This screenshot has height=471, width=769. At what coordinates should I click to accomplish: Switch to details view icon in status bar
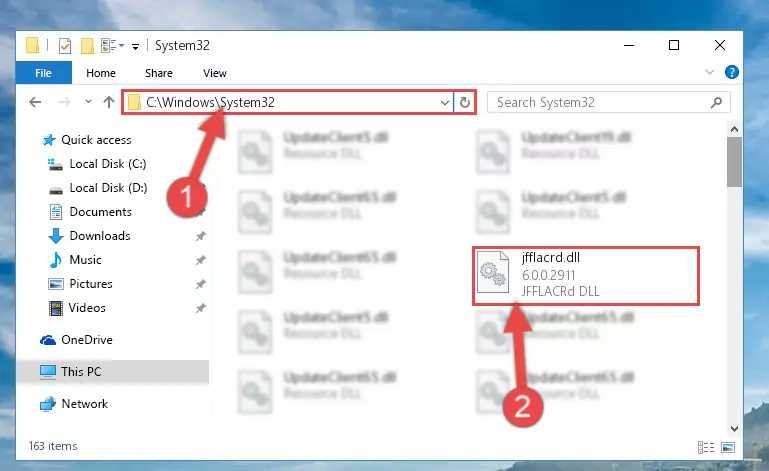[706, 447]
